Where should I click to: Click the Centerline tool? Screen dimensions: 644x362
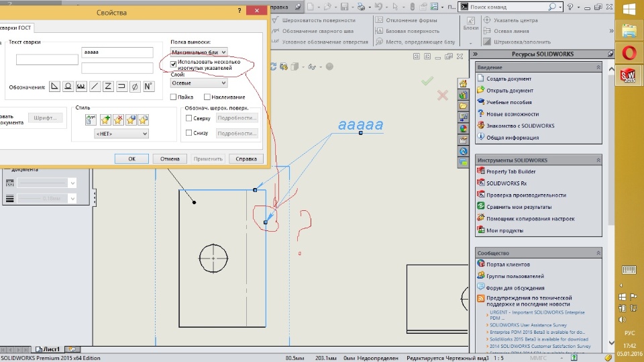click(506, 31)
